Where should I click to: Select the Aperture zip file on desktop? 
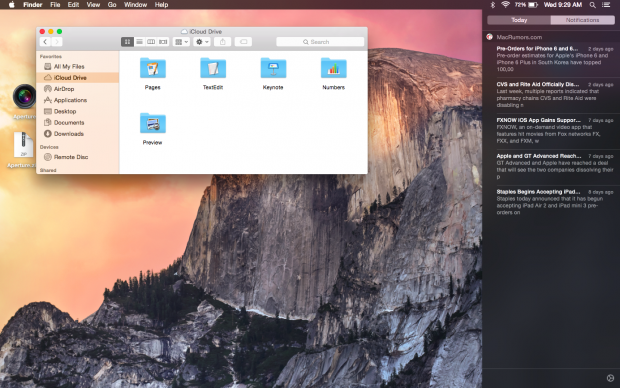[x=23, y=146]
